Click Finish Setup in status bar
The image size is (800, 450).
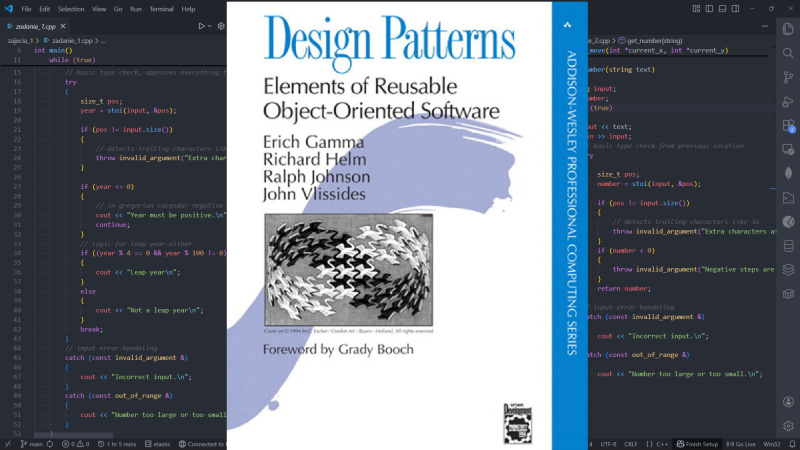tap(697, 444)
